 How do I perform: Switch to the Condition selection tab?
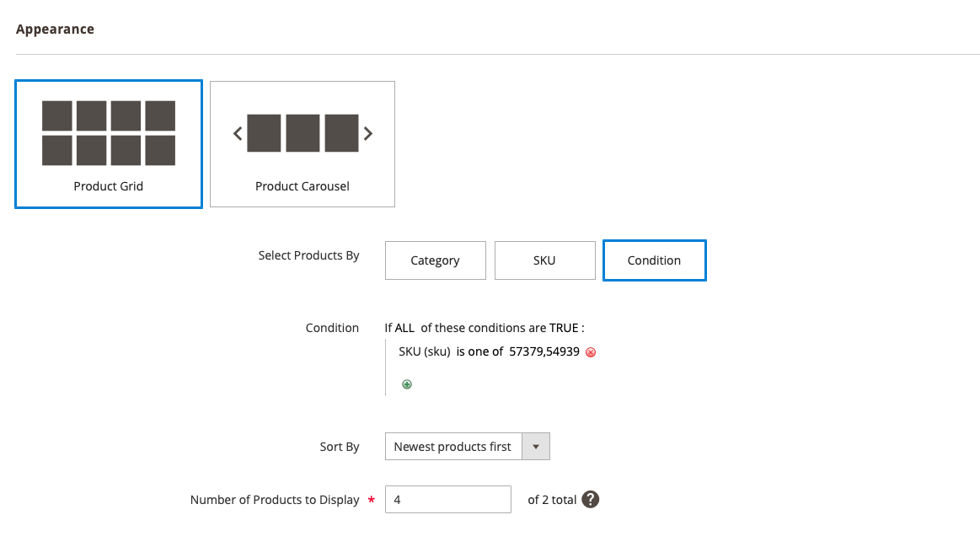[x=654, y=260]
